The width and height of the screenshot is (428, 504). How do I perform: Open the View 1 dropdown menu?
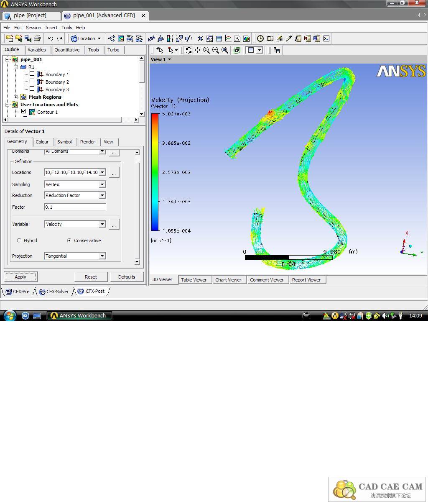pos(161,59)
